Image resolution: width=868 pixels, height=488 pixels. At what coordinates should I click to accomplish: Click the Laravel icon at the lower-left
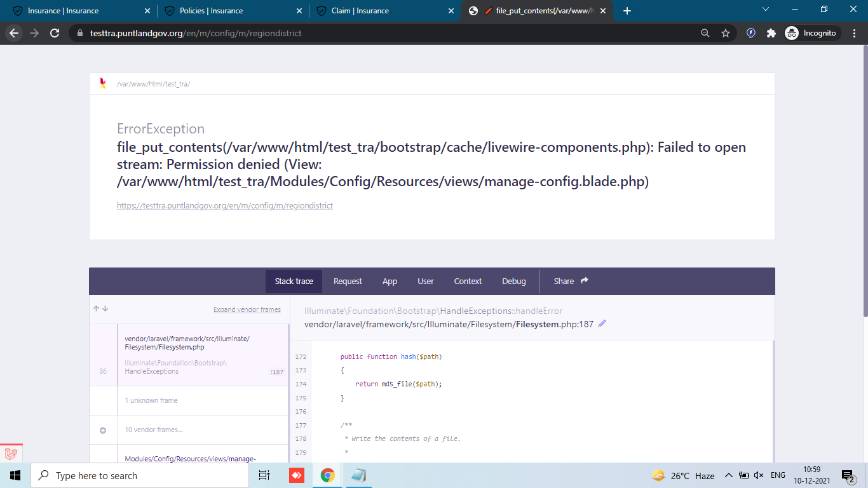pos(11,454)
